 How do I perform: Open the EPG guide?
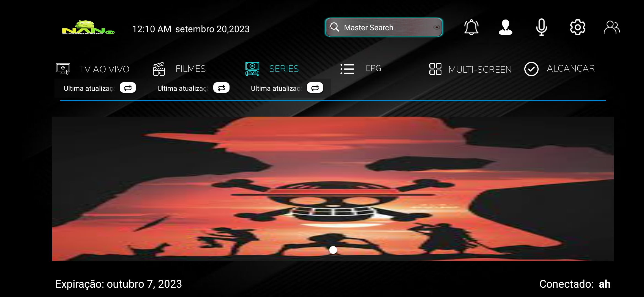pyautogui.click(x=373, y=68)
